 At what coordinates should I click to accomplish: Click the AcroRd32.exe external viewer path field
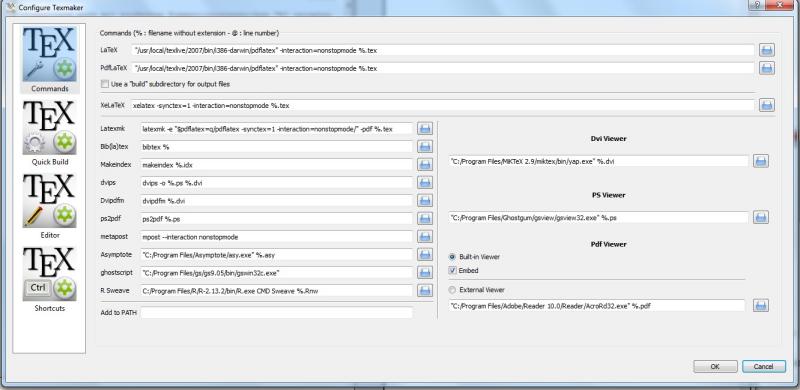tap(597, 306)
